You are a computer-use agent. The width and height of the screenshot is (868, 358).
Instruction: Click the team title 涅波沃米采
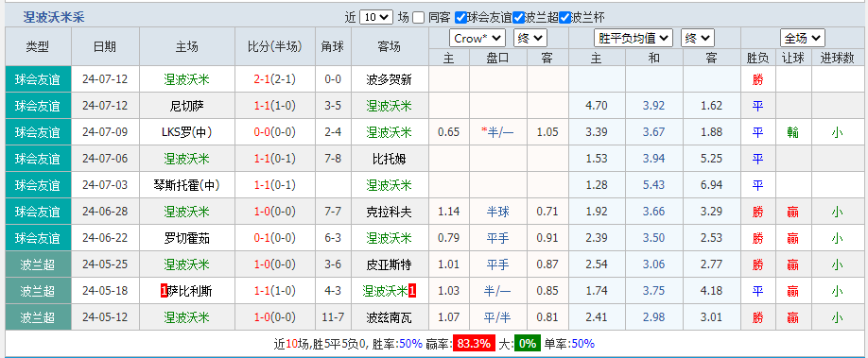pos(54,18)
